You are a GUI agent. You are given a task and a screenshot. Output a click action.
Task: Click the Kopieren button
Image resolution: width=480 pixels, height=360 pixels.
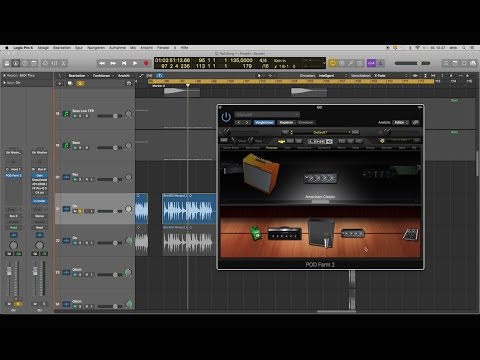tap(286, 123)
